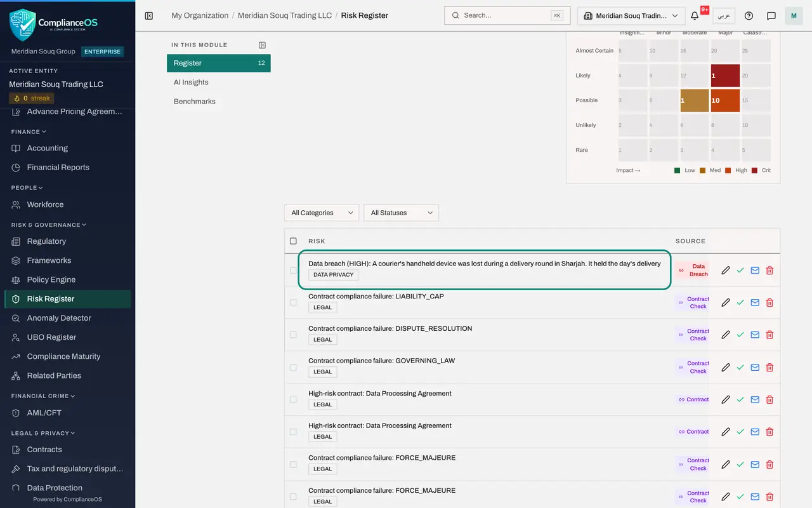
Task: Open the Meridian Souq Trading entity selector
Action: tap(631, 15)
